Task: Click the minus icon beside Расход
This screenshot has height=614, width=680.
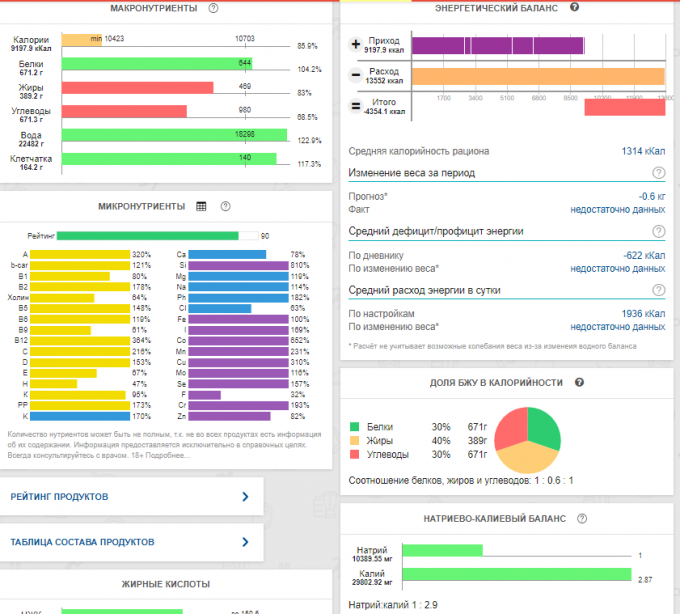Action: tap(356, 76)
